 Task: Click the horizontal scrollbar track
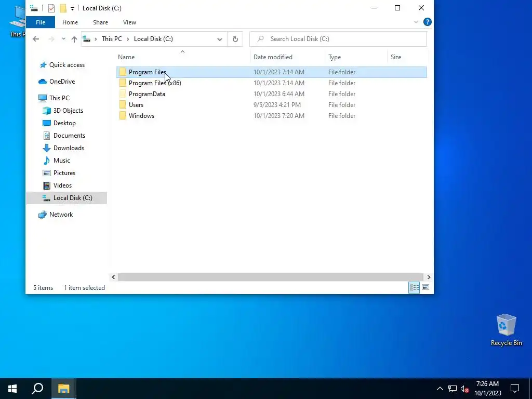click(x=271, y=277)
